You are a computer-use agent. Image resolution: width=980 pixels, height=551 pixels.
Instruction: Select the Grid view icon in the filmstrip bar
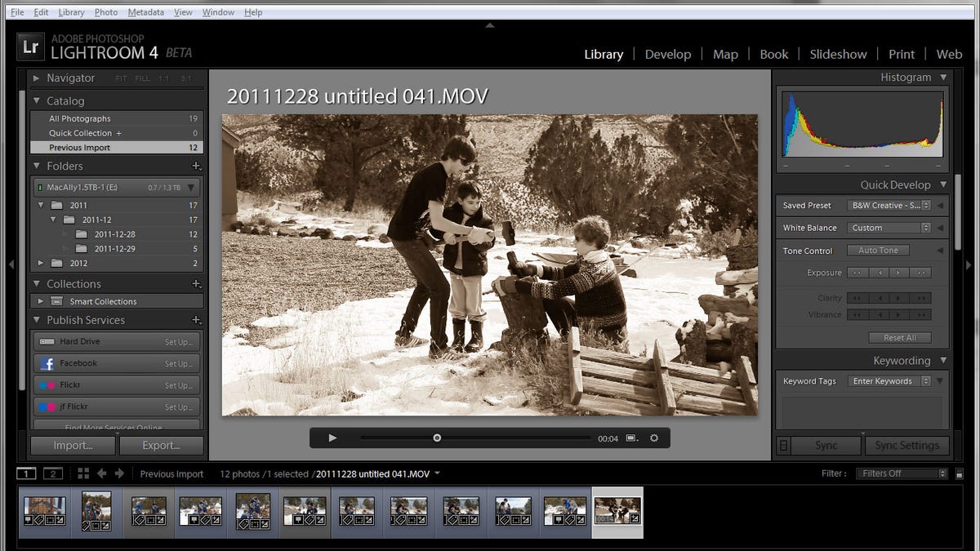click(82, 473)
